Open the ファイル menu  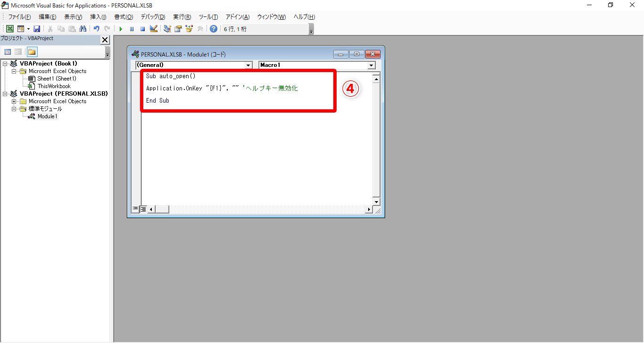coord(20,17)
